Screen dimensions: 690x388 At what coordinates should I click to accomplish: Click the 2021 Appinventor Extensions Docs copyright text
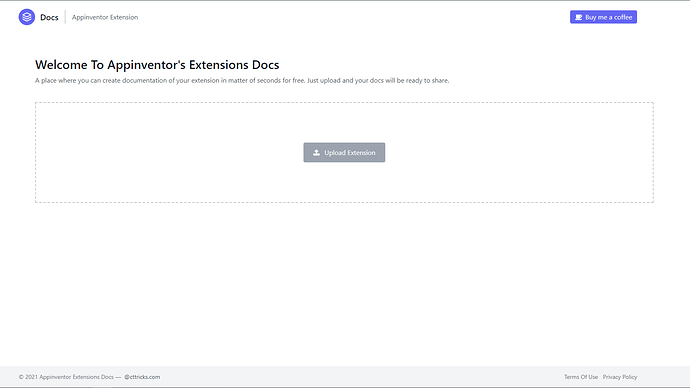[66, 377]
